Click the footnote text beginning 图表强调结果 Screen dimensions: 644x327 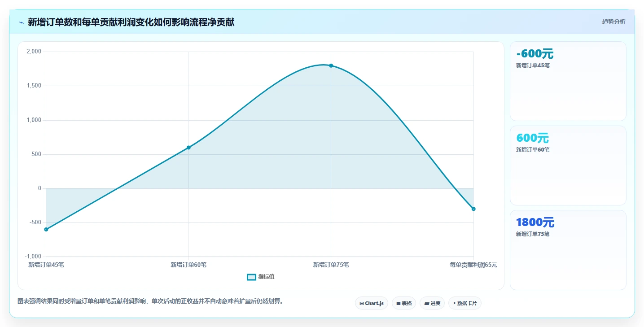click(150, 301)
